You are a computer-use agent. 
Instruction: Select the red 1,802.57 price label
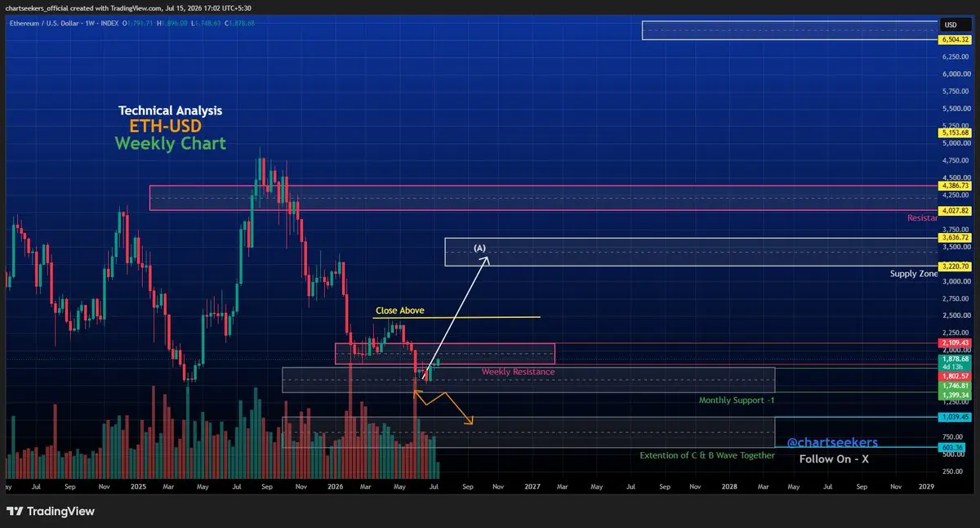click(954, 376)
